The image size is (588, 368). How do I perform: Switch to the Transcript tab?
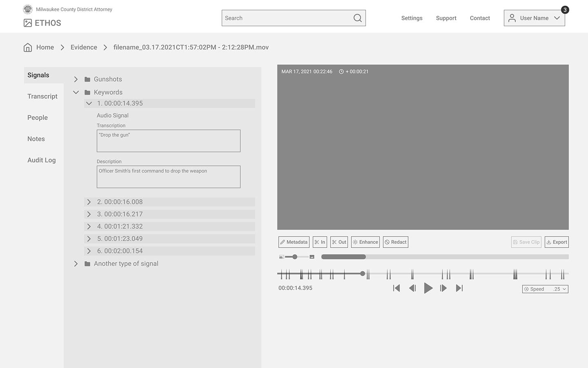[42, 96]
